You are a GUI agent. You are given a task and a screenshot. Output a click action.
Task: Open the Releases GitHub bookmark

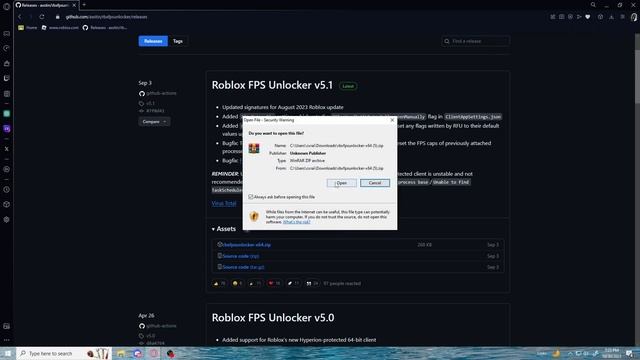tap(105, 28)
